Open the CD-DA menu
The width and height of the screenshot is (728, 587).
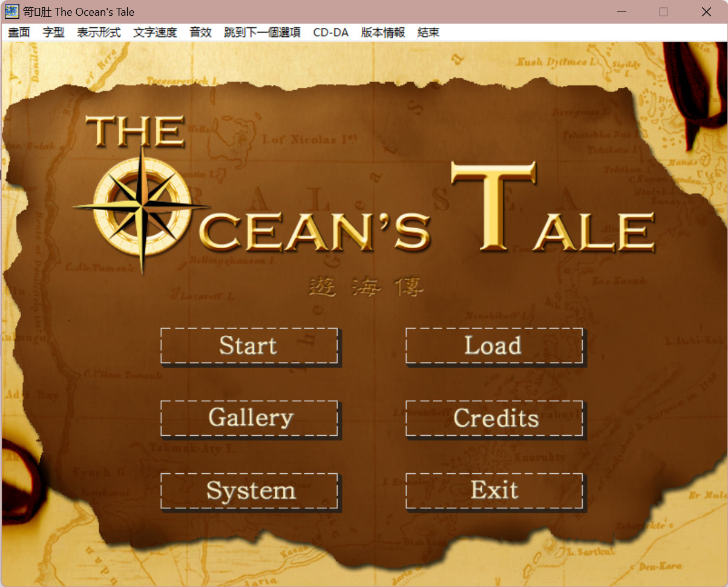[330, 33]
